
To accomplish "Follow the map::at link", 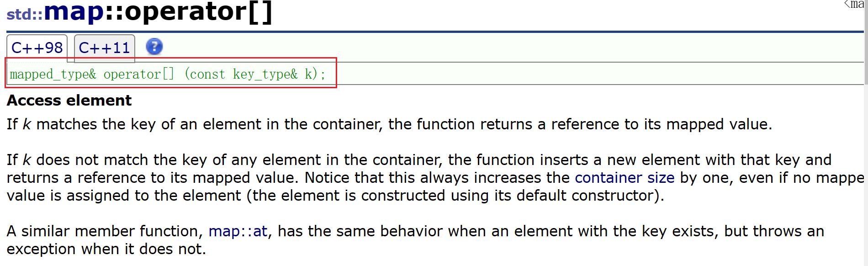I will click(238, 231).
